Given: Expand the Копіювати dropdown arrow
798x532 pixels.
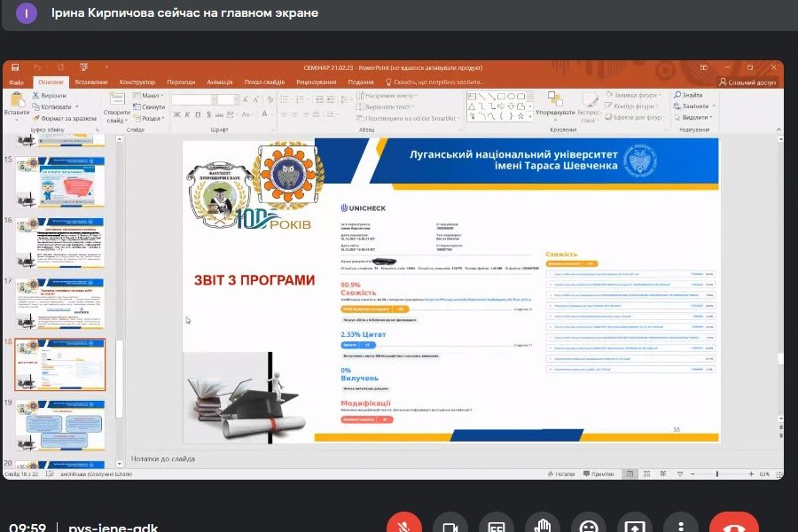Looking at the screenshot, I should click(x=77, y=107).
